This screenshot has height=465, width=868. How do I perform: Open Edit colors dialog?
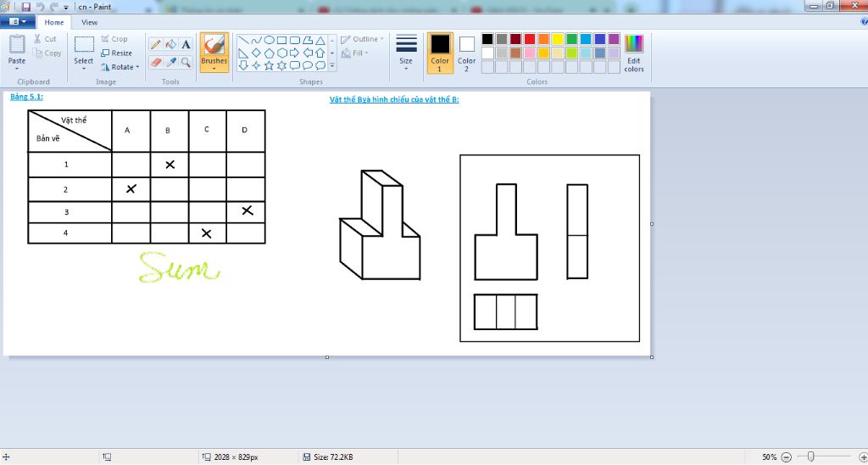634,53
